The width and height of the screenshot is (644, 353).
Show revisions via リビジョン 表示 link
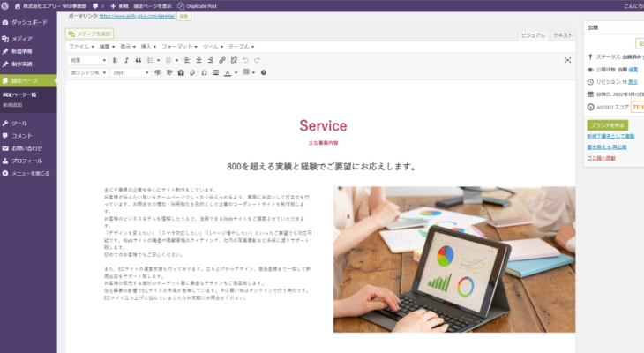click(x=633, y=82)
